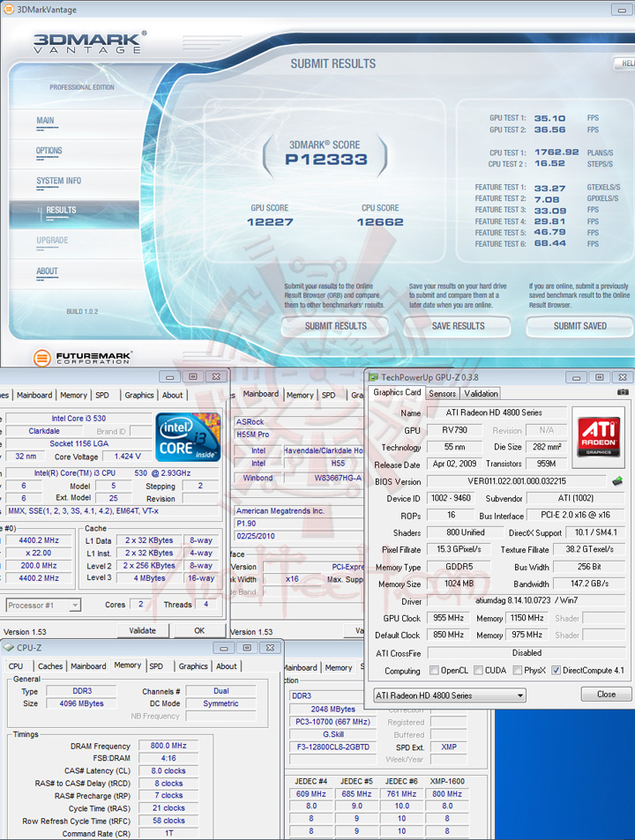Click the F3-12800CL8-2GBTD part number

[x=333, y=747]
